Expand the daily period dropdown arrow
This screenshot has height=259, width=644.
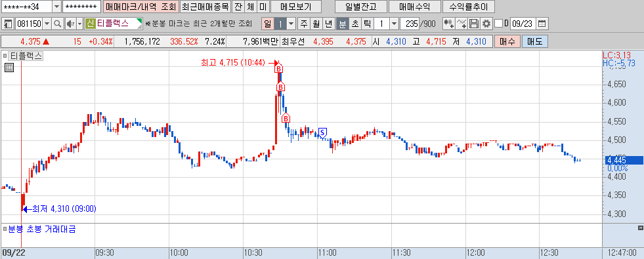tap(291, 24)
